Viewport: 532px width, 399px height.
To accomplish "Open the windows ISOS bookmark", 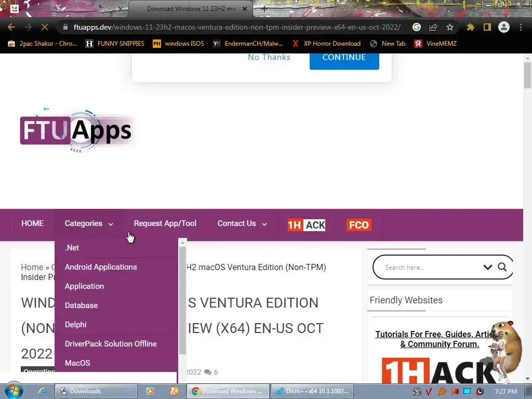I will [x=179, y=44].
